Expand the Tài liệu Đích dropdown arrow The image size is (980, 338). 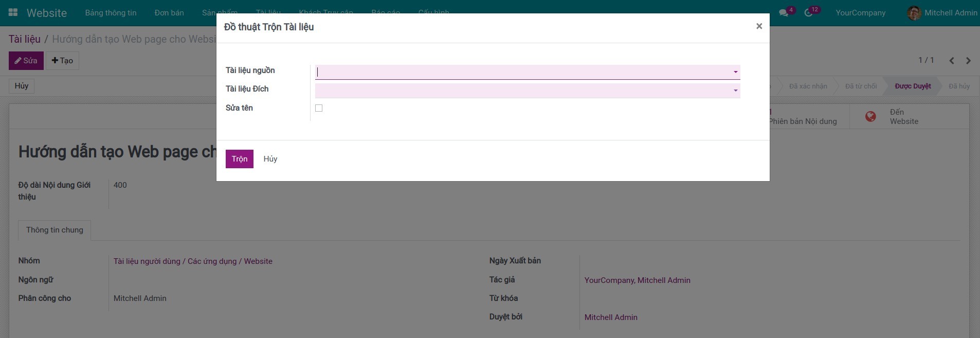[x=735, y=91]
